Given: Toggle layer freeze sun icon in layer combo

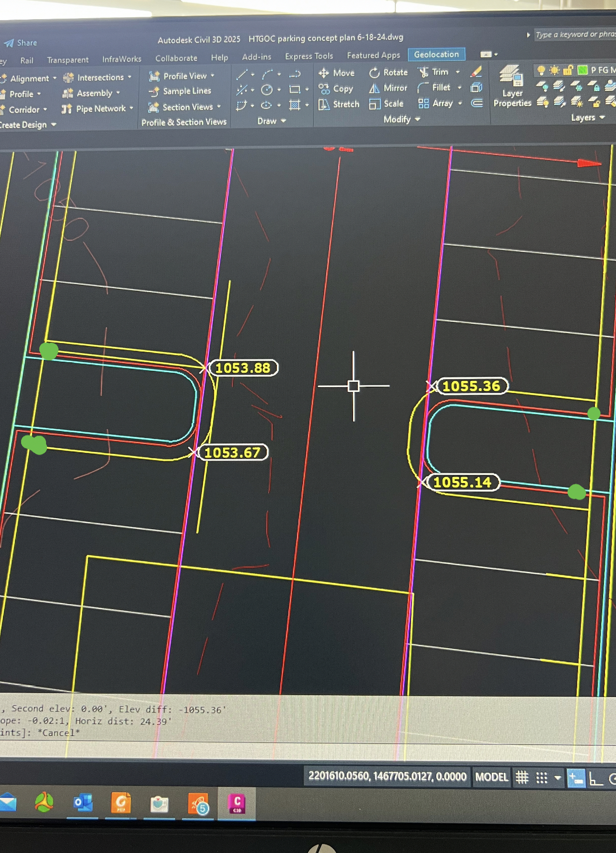Looking at the screenshot, I should pyautogui.click(x=555, y=71).
